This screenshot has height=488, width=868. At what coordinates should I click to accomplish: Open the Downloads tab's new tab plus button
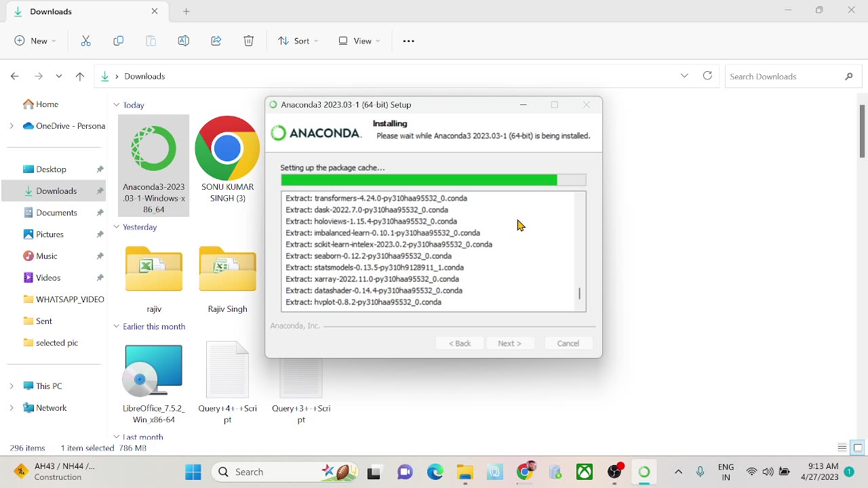point(186,12)
